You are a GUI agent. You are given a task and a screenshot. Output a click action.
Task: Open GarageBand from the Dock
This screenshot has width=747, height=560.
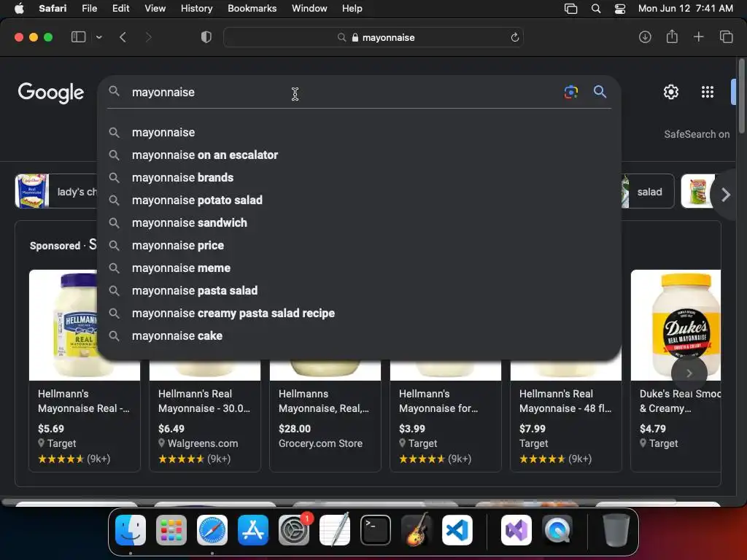coord(417,530)
